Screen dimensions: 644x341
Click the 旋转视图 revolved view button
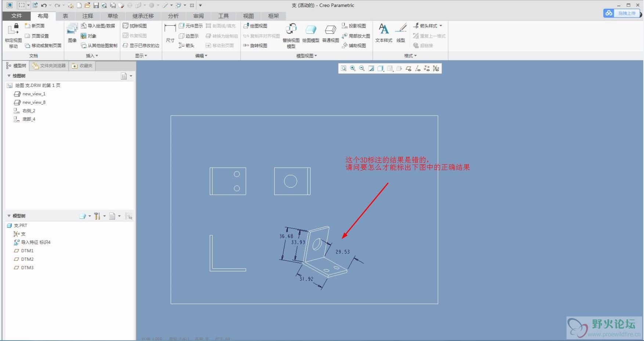coord(255,45)
